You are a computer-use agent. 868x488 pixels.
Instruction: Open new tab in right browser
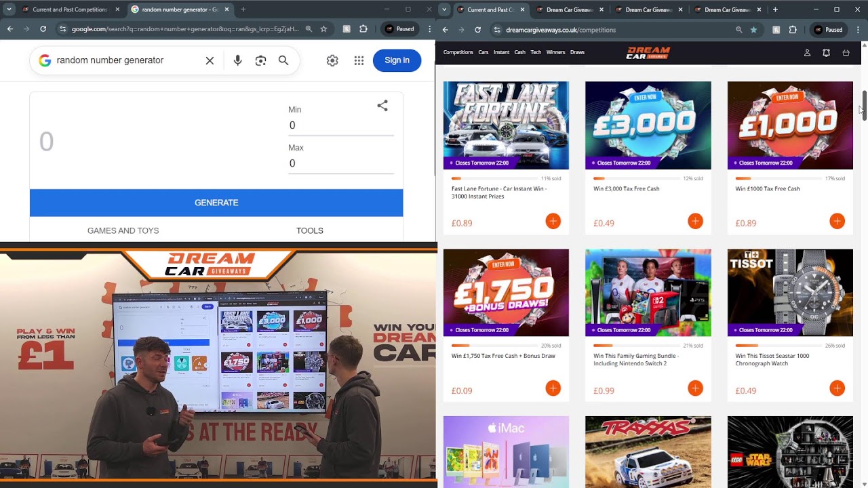click(775, 9)
